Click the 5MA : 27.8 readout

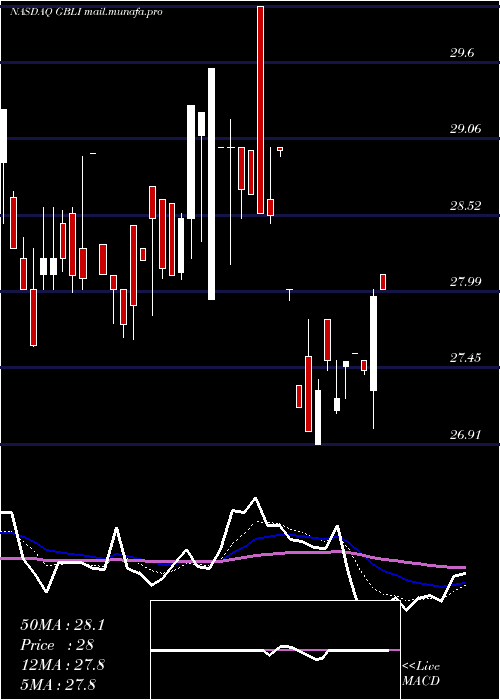58,684
